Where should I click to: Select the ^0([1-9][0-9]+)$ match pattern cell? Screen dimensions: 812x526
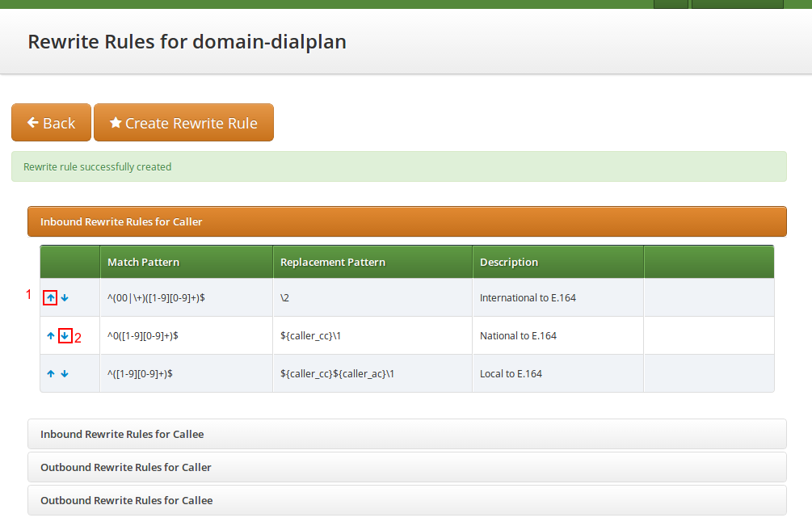(143, 336)
